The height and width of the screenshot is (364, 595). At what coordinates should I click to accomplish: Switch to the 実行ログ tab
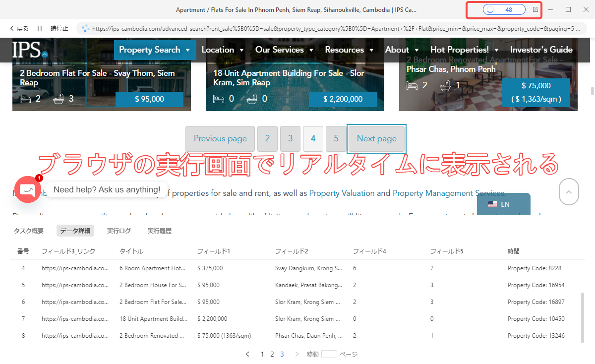(119, 231)
